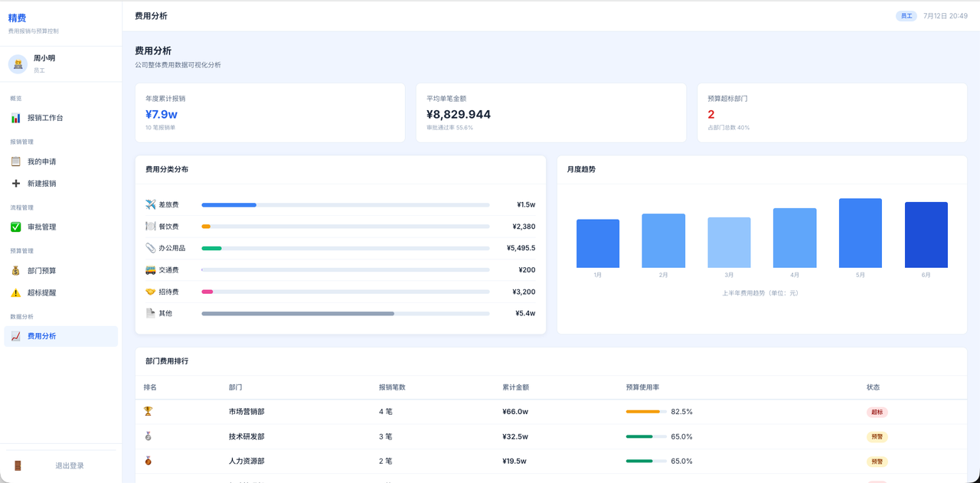Click the 报销笔数 column header

[392, 387]
